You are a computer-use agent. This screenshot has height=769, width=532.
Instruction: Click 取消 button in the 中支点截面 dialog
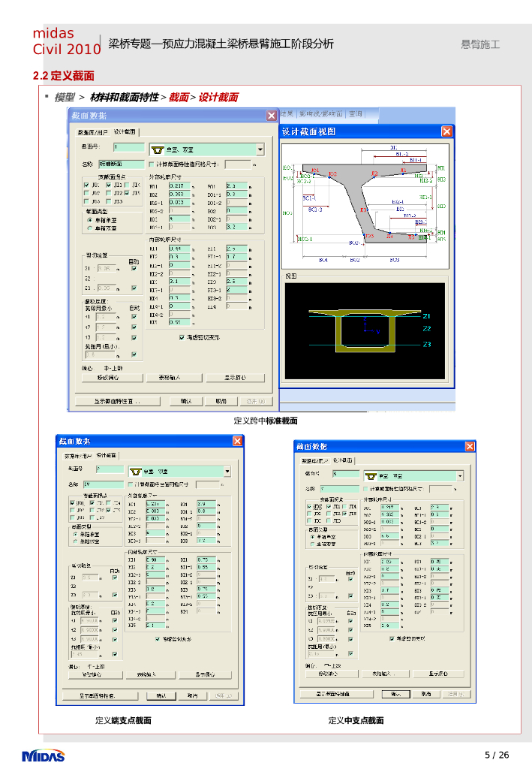[425, 694]
